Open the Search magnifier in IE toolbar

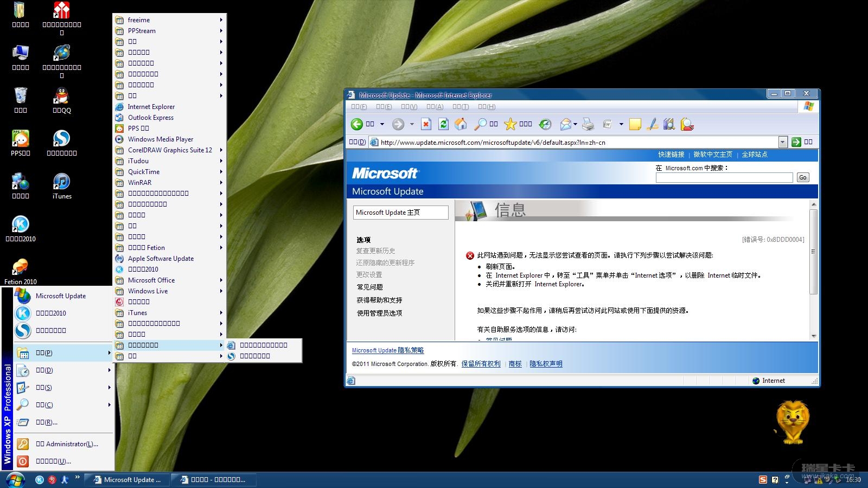point(480,124)
